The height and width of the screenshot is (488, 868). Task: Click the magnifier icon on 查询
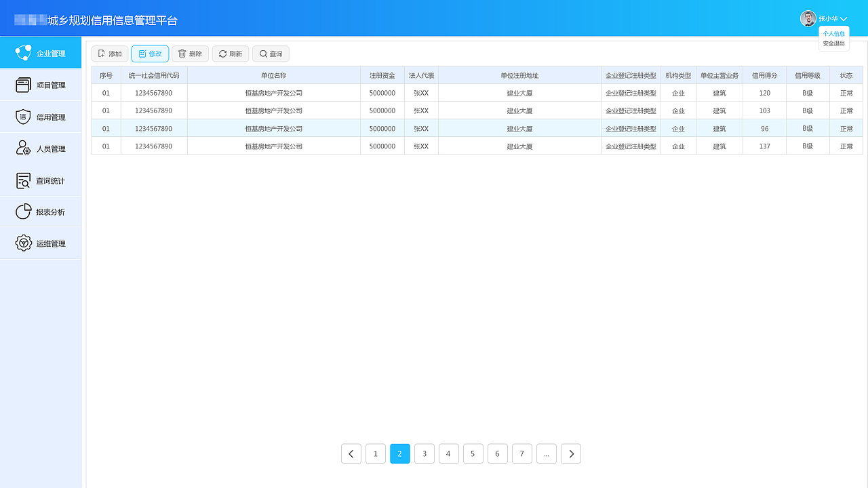click(263, 54)
